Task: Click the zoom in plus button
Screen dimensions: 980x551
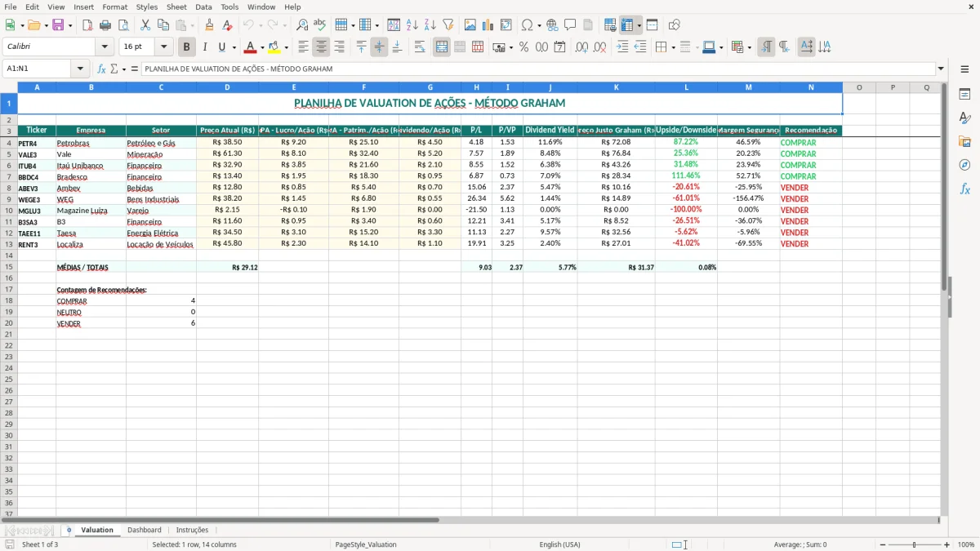Action: point(947,544)
